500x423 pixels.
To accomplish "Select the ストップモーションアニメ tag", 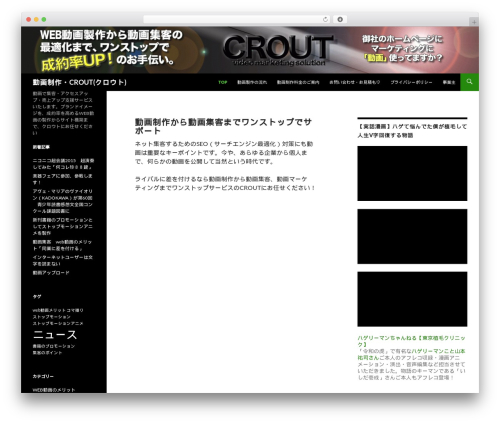I will pyautogui.click(x=58, y=323).
